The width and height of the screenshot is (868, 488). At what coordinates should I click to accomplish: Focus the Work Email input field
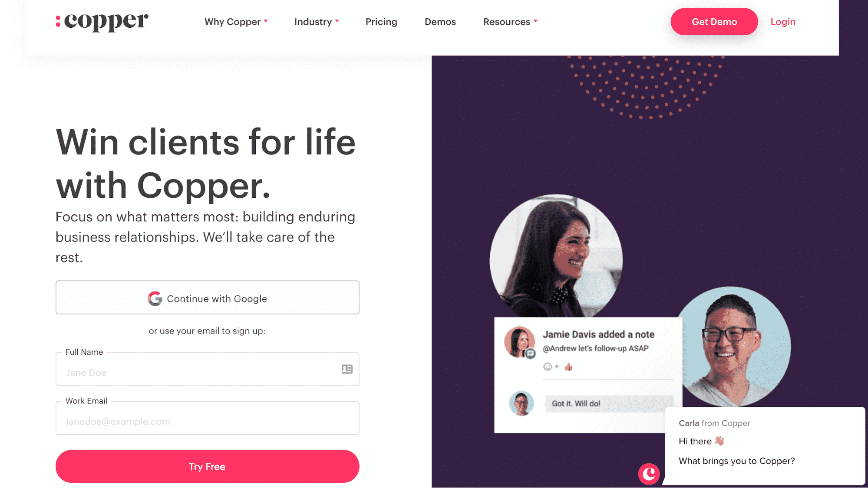[x=208, y=418]
